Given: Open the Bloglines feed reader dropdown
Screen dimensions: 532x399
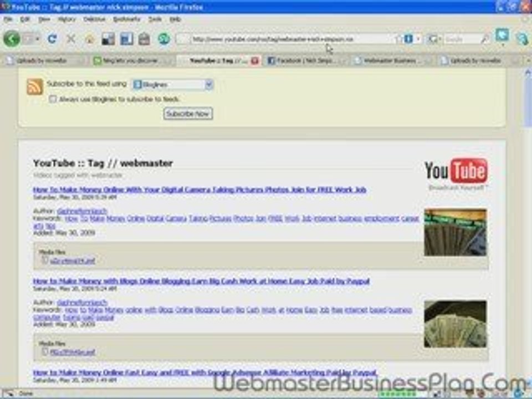Looking at the screenshot, I should (x=172, y=84).
